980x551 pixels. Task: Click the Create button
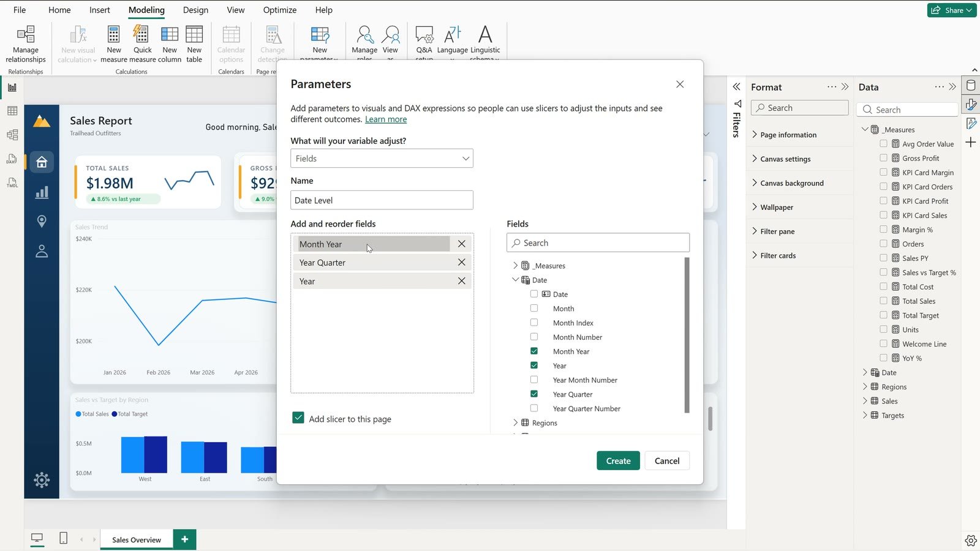click(618, 461)
